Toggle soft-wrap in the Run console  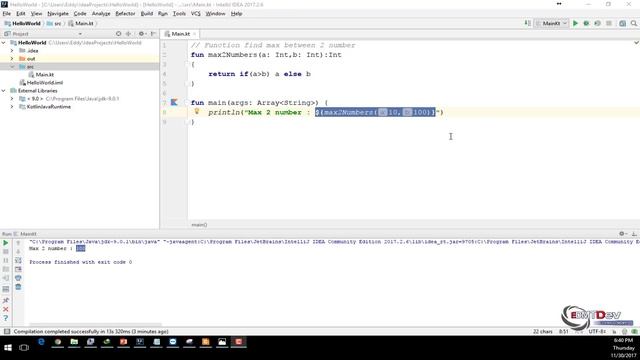point(18,260)
